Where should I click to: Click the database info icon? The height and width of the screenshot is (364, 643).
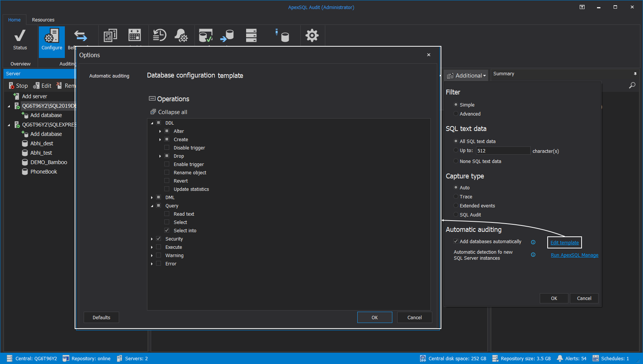click(282, 36)
